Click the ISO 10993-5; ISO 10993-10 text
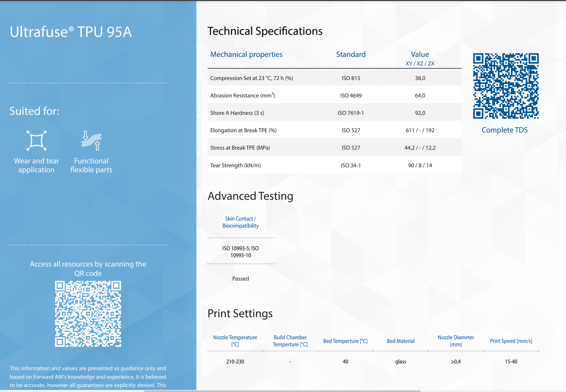The width and height of the screenshot is (566, 392). tap(241, 252)
